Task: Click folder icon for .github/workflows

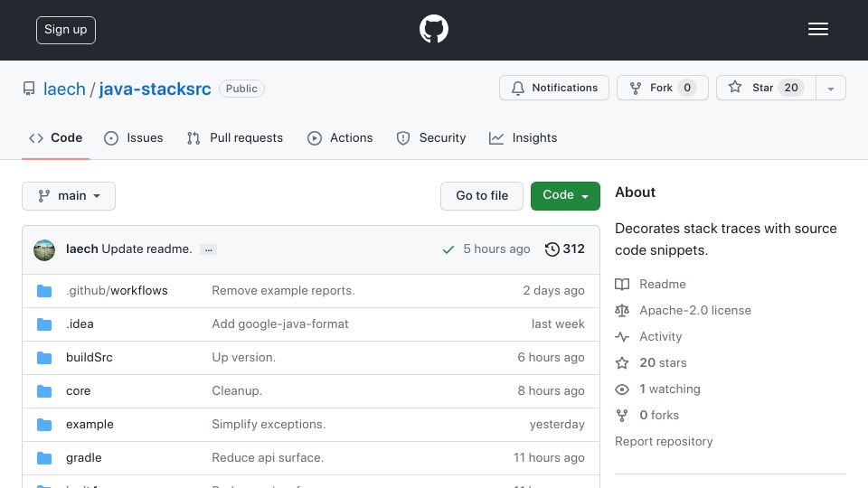Action: [44, 291]
